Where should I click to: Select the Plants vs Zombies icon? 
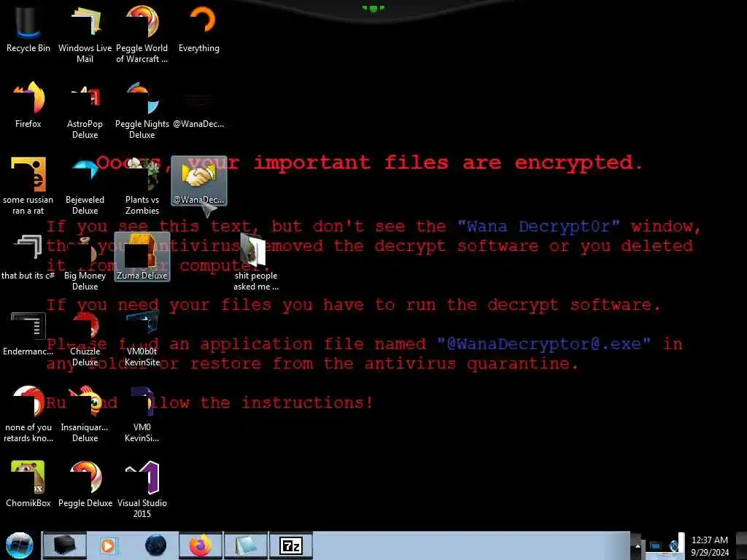point(142,186)
